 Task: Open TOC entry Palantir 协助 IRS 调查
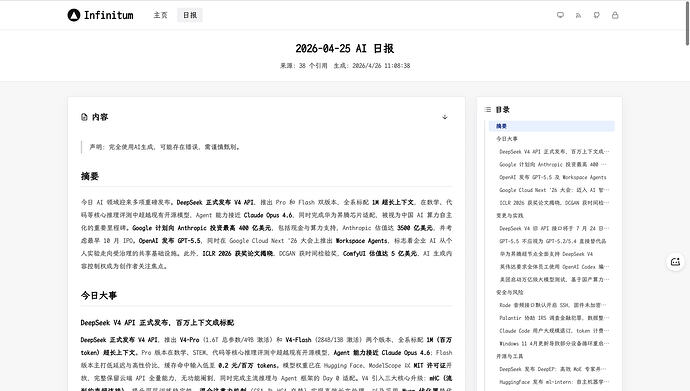[554, 318]
